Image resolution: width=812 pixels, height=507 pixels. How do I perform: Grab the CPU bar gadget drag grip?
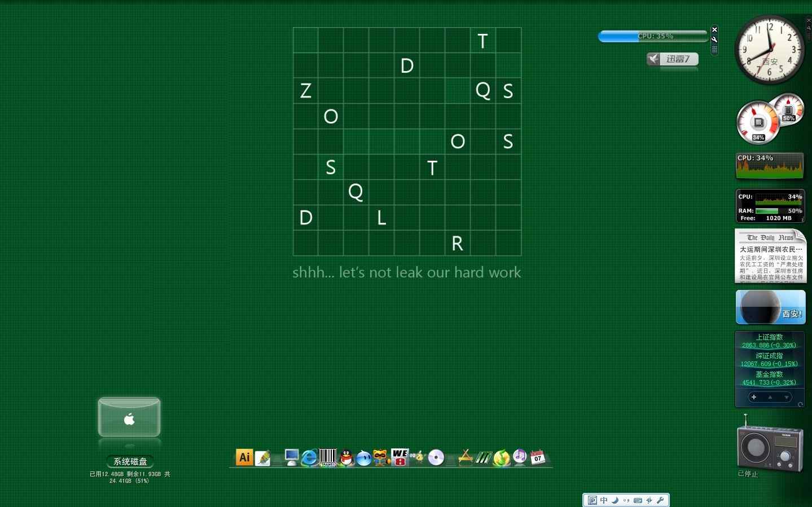[714, 50]
